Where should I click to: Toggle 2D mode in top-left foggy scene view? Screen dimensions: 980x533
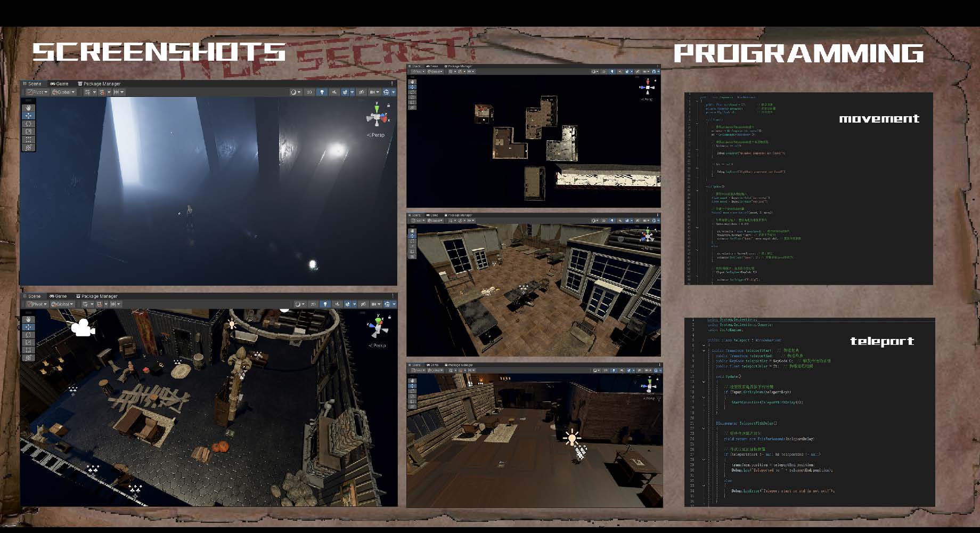pos(309,92)
